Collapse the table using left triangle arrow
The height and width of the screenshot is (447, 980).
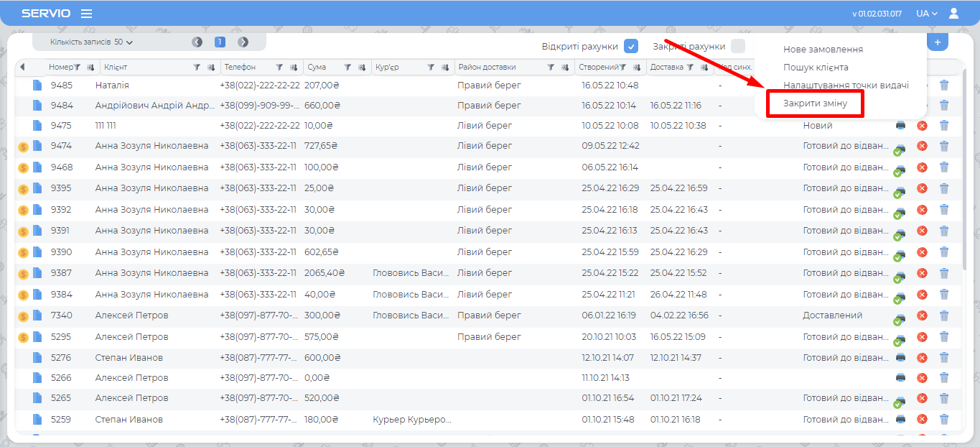22,68
